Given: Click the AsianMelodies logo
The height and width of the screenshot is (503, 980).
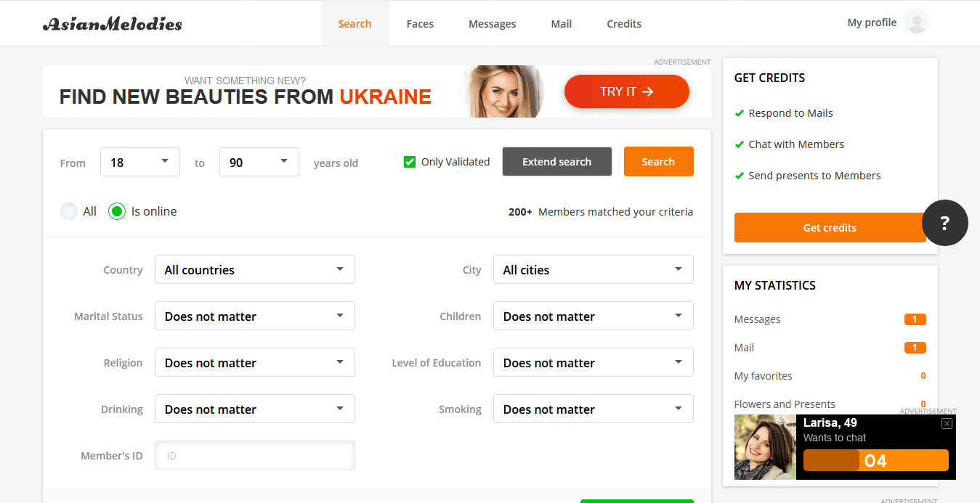Looking at the screenshot, I should pos(113,24).
